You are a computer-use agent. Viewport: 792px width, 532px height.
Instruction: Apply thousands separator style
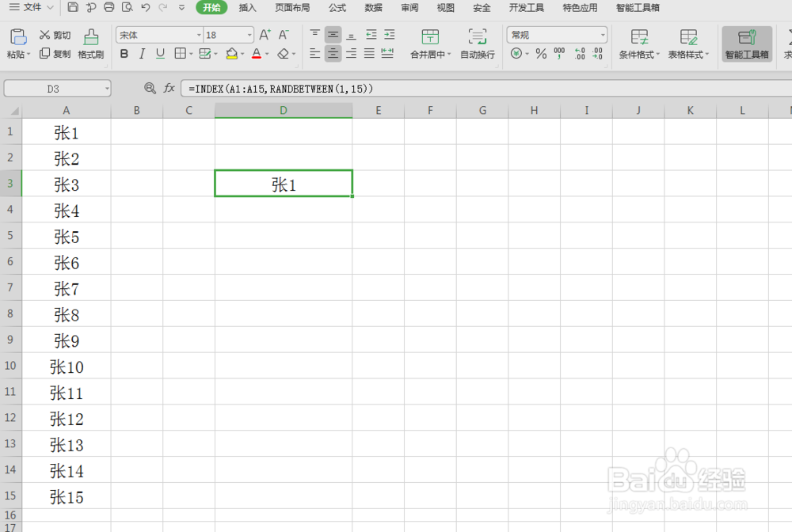[x=559, y=54]
